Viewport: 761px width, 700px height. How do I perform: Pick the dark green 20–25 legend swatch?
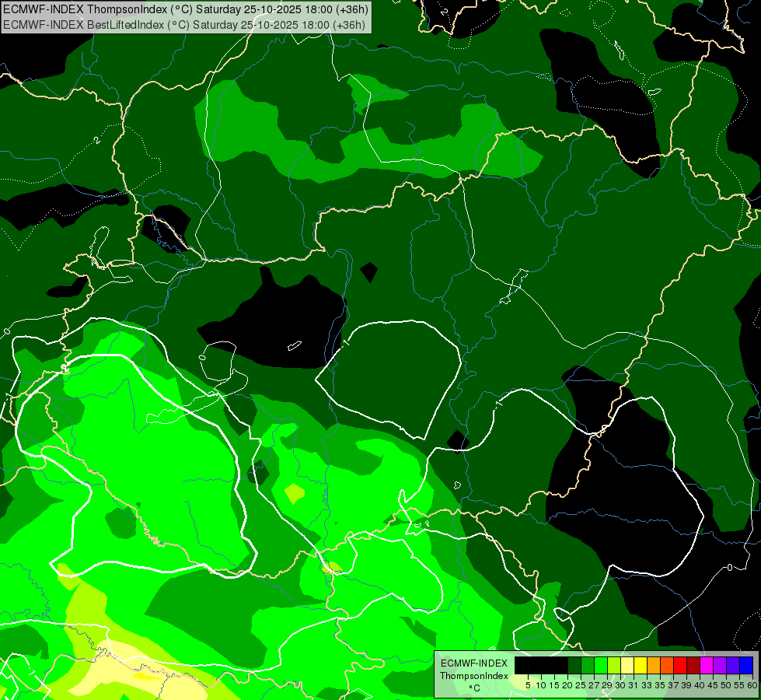click(x=574, y=665)
